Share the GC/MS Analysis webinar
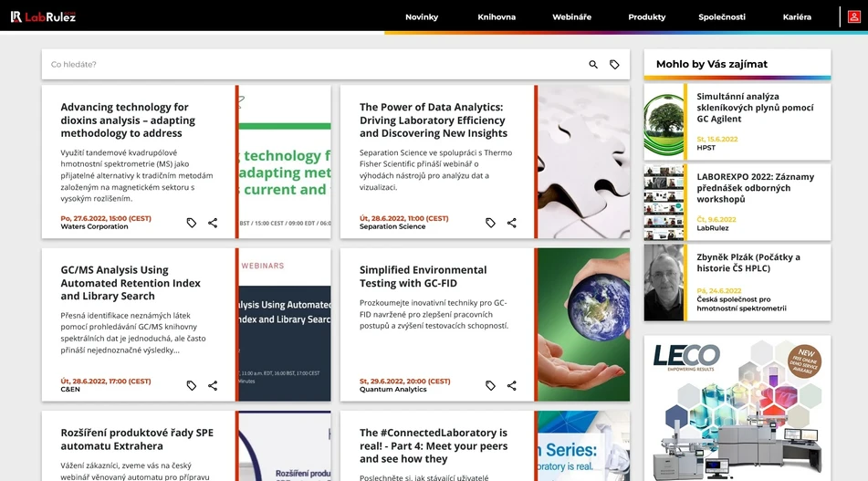868x481 pixels. tap(213, 385)
